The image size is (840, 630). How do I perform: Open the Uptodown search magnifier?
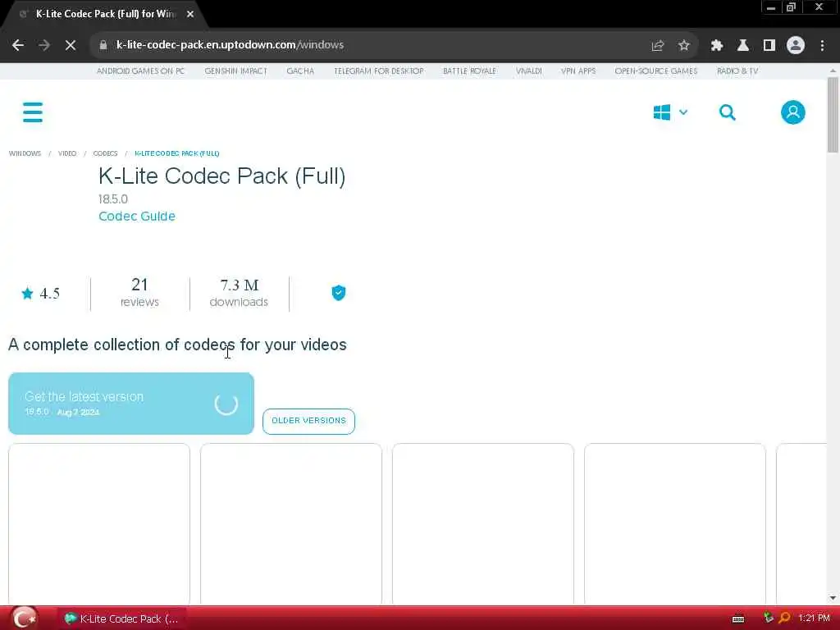728,112
